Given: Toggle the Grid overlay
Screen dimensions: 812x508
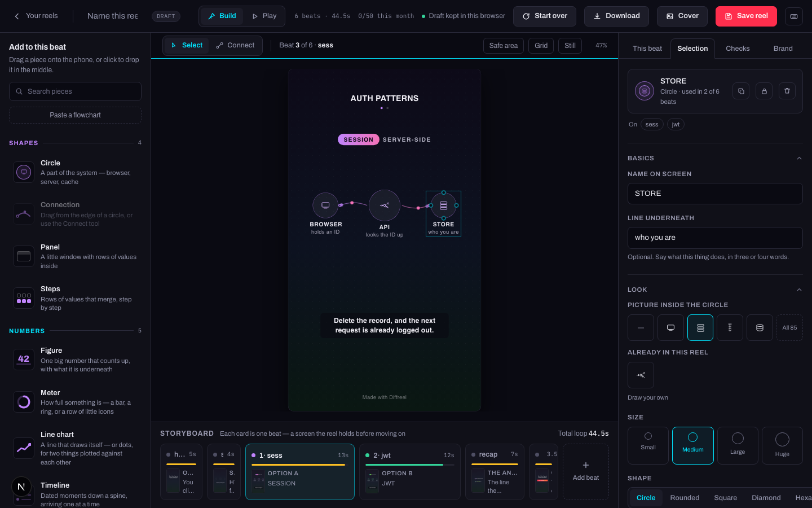Looking at the screenshot, I should pyautogui.click(x=541, y=46).
